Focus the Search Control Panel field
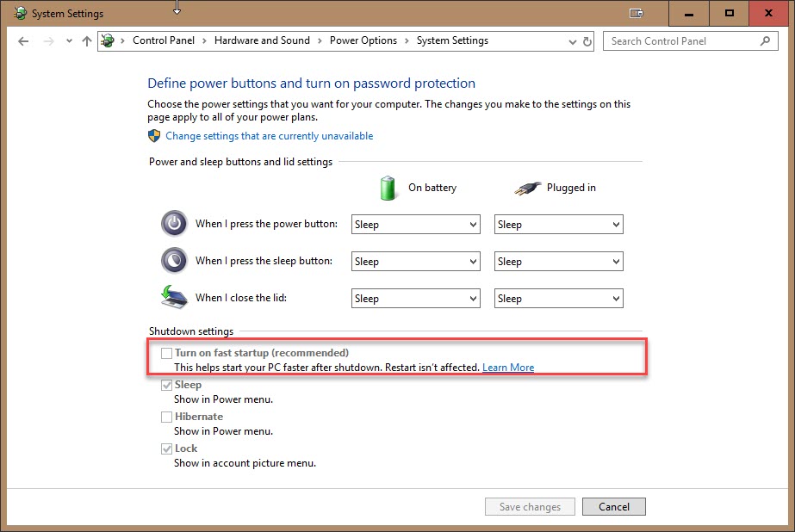 click(x=680, y=40)
